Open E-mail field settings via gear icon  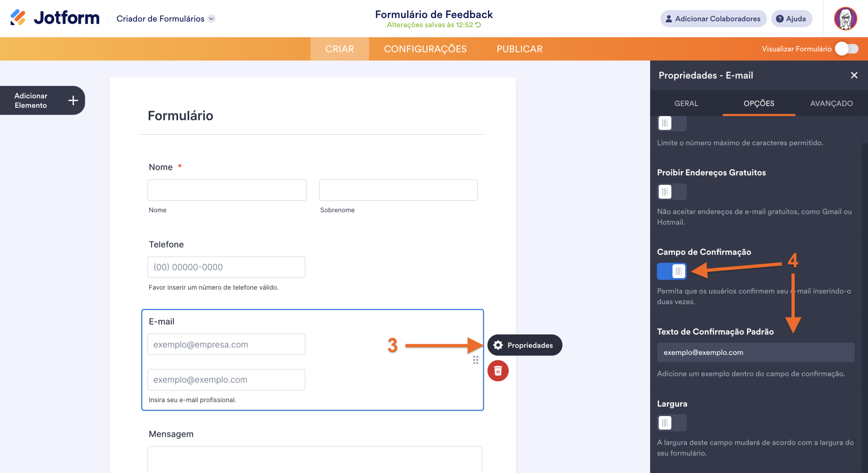pos(498,345)
